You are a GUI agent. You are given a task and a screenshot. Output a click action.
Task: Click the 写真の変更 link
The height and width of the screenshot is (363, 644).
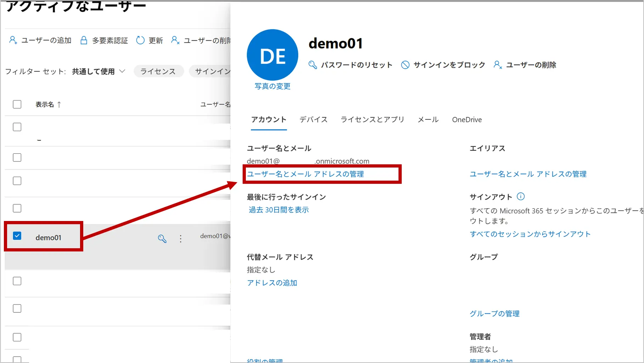click(x=272, y=86)
